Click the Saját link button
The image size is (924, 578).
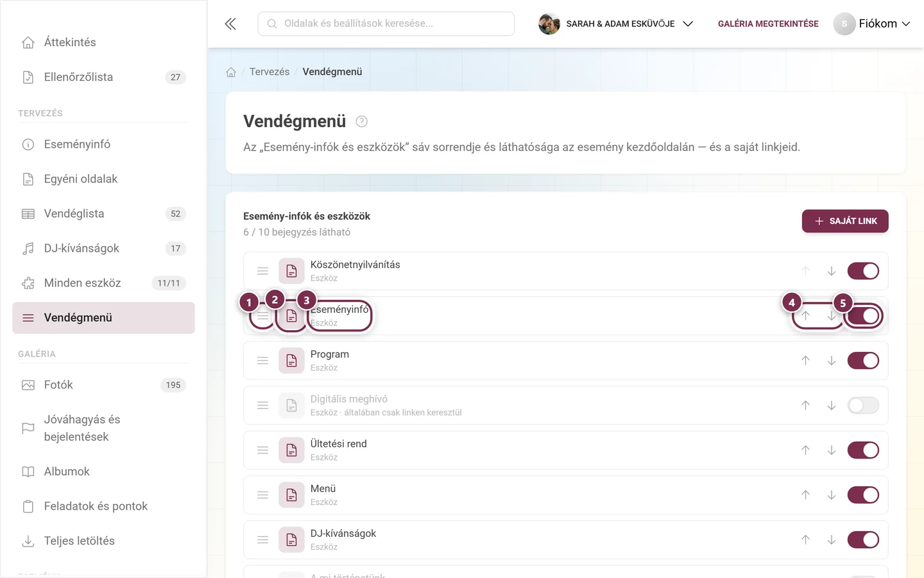[845, 221]
